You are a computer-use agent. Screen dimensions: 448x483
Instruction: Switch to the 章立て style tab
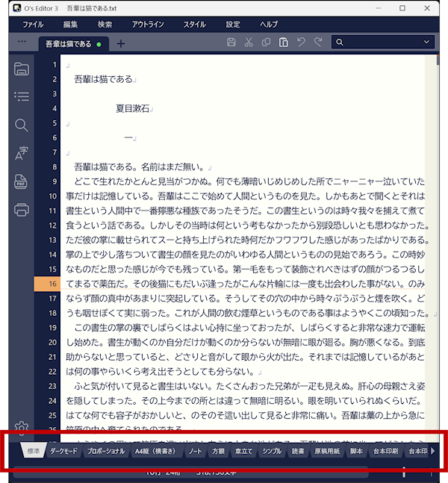(243, 451)
